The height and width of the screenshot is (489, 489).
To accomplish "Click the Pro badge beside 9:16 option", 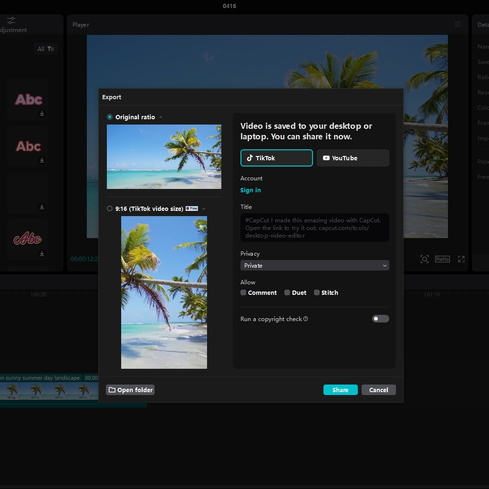I will [x=192, y=209].
